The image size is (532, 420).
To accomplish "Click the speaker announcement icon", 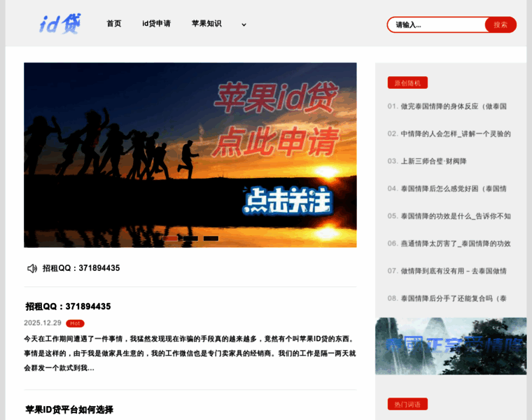I will (x=32, y=268).
